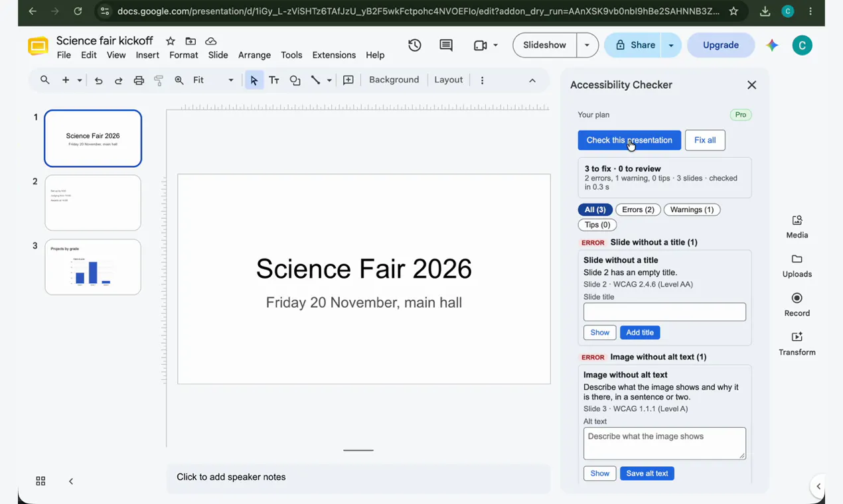Viewport: 843px width, 504px height.
Task: Click the Fix all button
Action: 705,140
